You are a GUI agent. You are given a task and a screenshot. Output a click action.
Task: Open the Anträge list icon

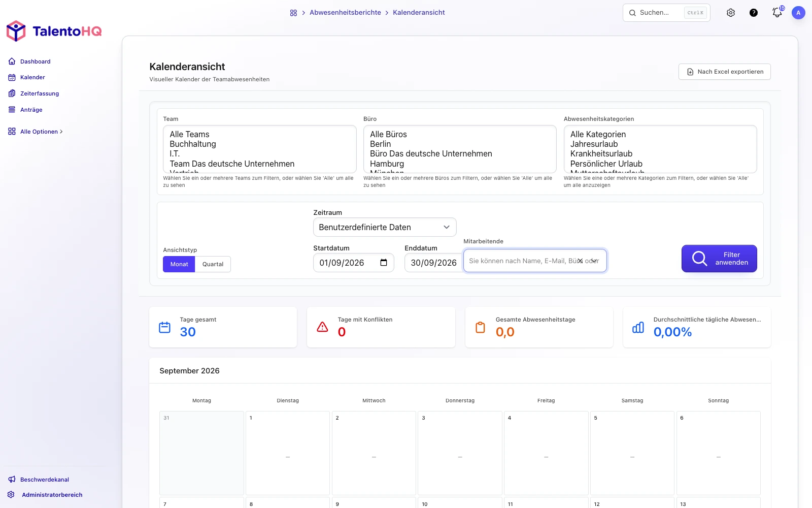[12, 110]
